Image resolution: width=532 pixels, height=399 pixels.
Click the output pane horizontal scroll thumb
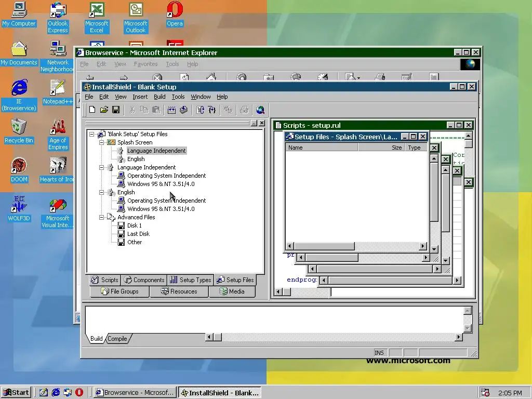point(218,337)
